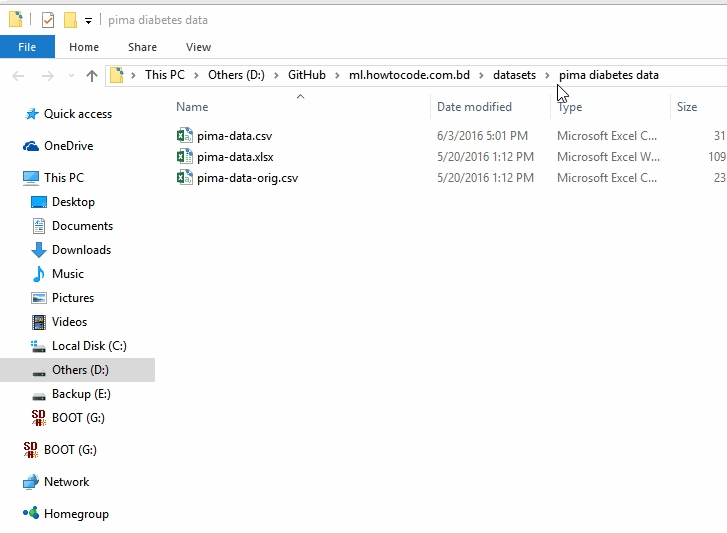
Task: Click the Homegroup icon in sidebar
Action: pos(31,514)
